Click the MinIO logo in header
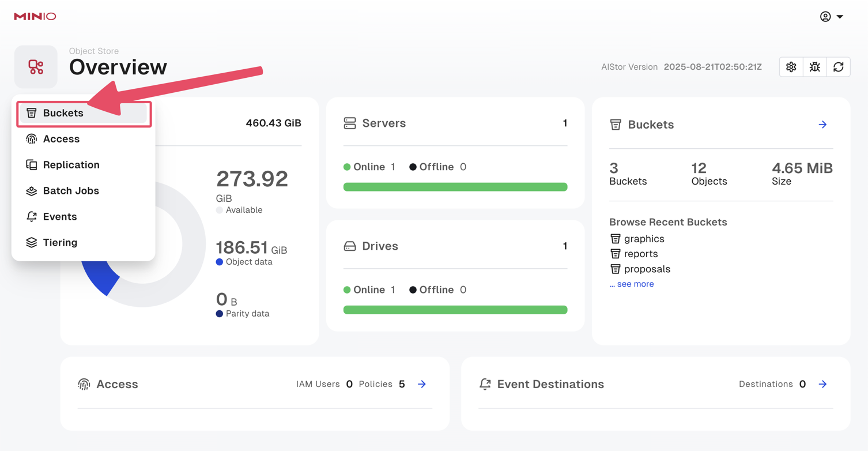 [35, 16]
